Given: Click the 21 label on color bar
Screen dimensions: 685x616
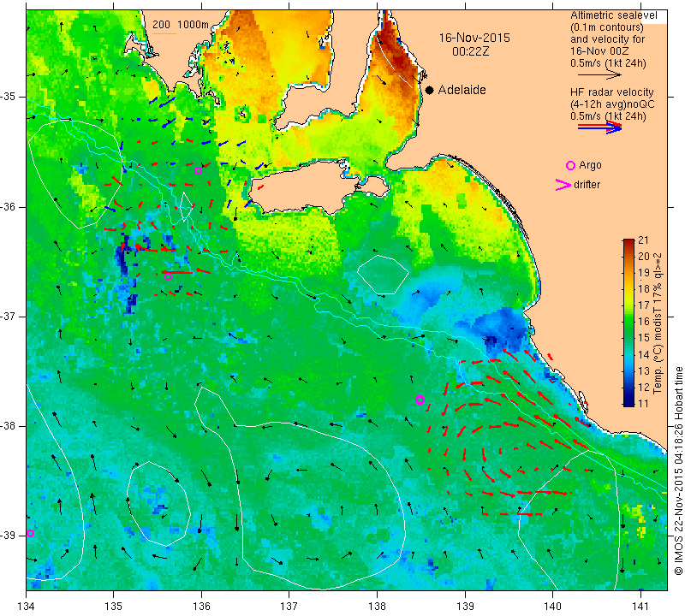Looking at the screenshot, I should 644,240.
